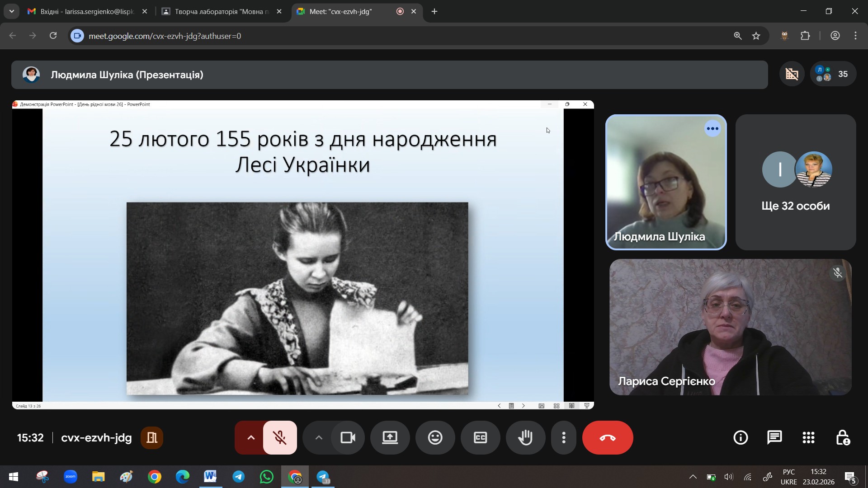Unmute the microphone in Meet
This screenshot has height=488, width=868.
click(280, 437)
